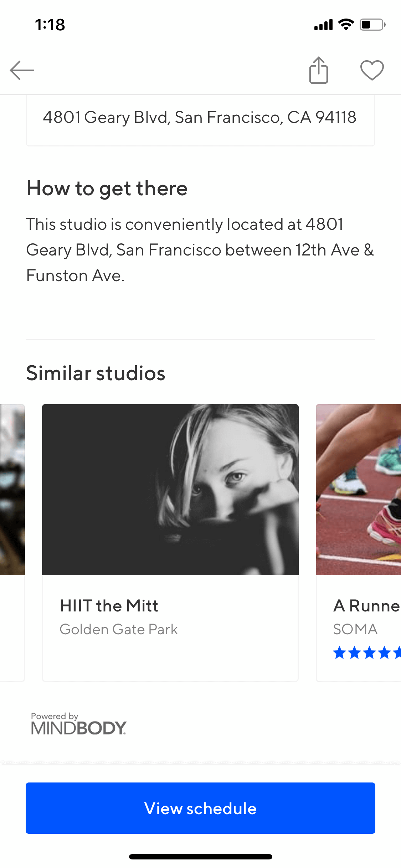This screenshot has width=401, height=868.
Task: Open the A Runne studio card image
Action: [358, 490]
